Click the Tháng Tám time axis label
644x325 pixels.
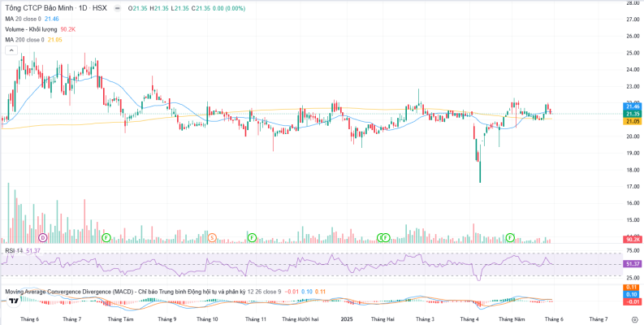point(120,318)
